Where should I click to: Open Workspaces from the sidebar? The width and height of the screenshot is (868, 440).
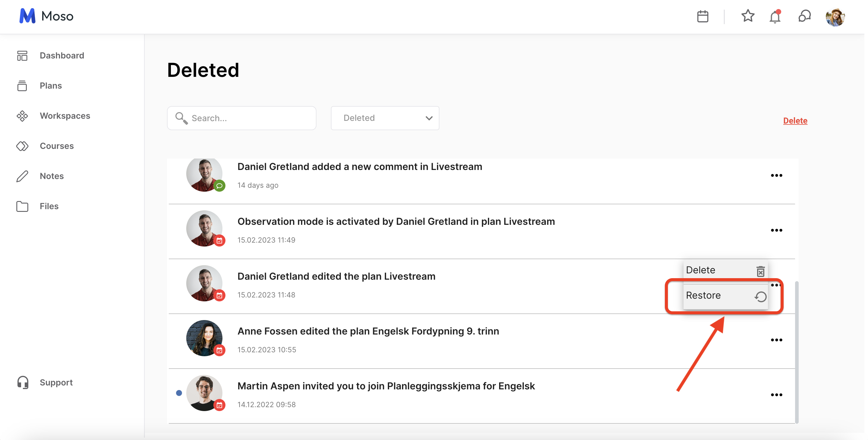(x=65, y=116)
